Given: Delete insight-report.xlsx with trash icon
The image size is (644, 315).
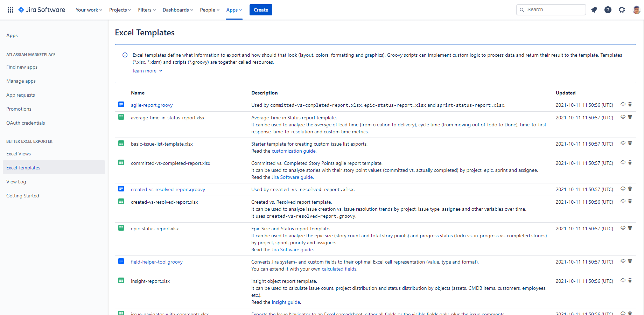Looking at the screenshot, I should 630,280.
